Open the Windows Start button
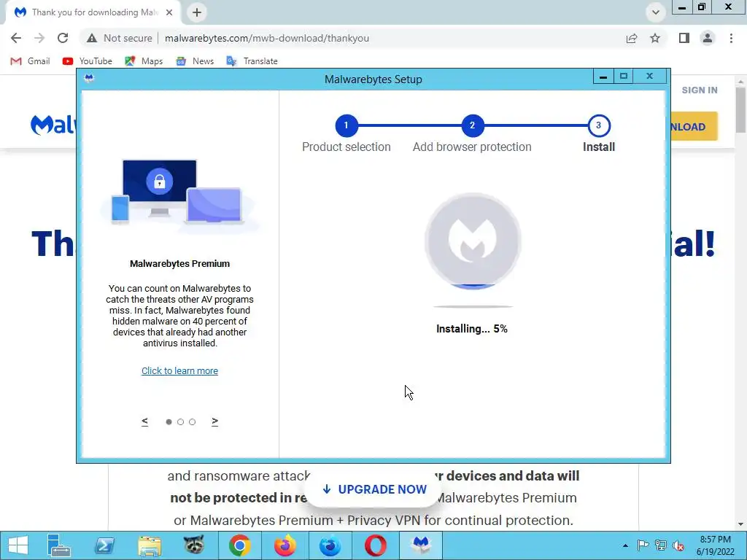 18,545
